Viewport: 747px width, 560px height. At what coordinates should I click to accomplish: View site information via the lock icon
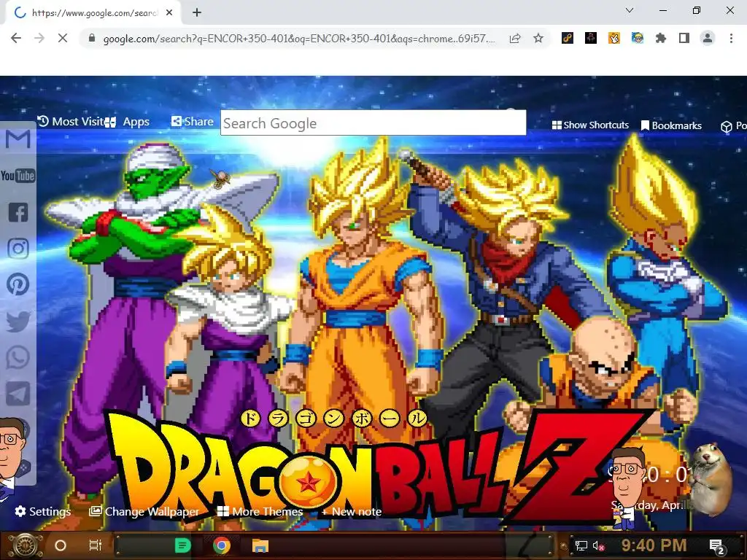(92, 38)
